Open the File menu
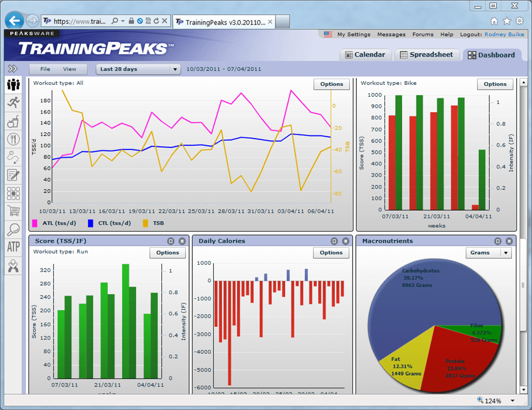This screenshot has width=532, height=410. (x=45, y=69)
